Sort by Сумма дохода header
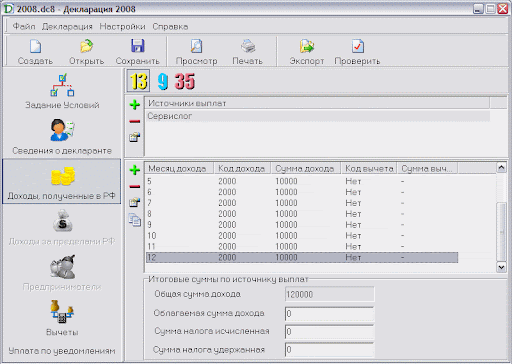This screenshot has width=512, height=364. click(306, 168)
